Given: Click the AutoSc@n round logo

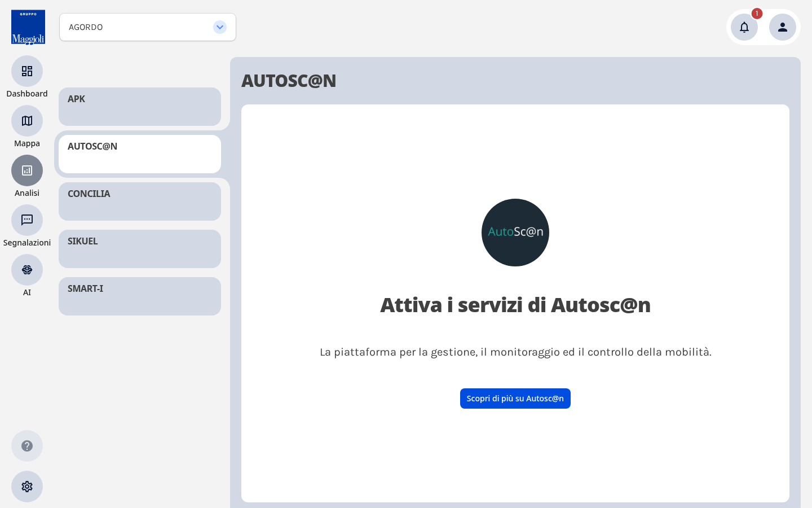Looking at the screenshot, I should pyautogui.click(x=515, y=233).
